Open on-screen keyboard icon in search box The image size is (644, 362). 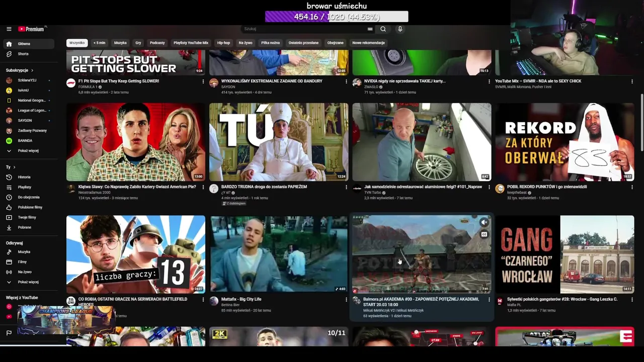point(370,29)
